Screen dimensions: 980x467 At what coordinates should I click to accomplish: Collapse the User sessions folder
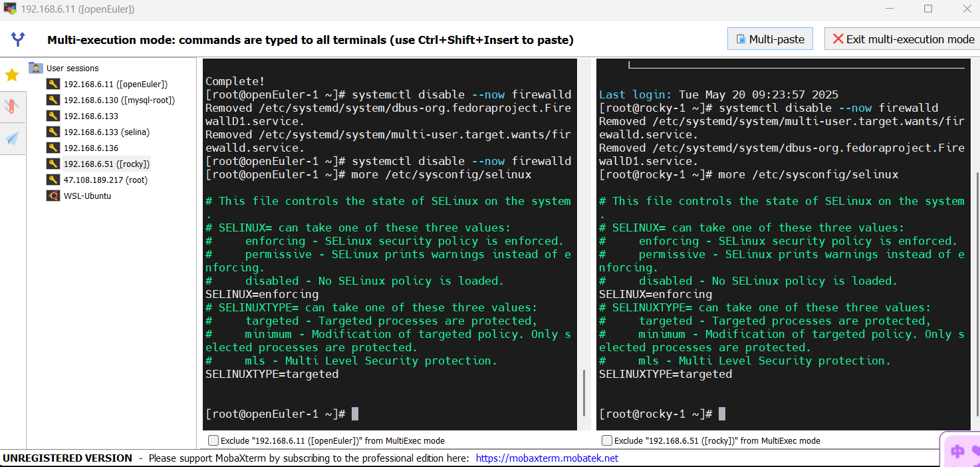point(36,68)
